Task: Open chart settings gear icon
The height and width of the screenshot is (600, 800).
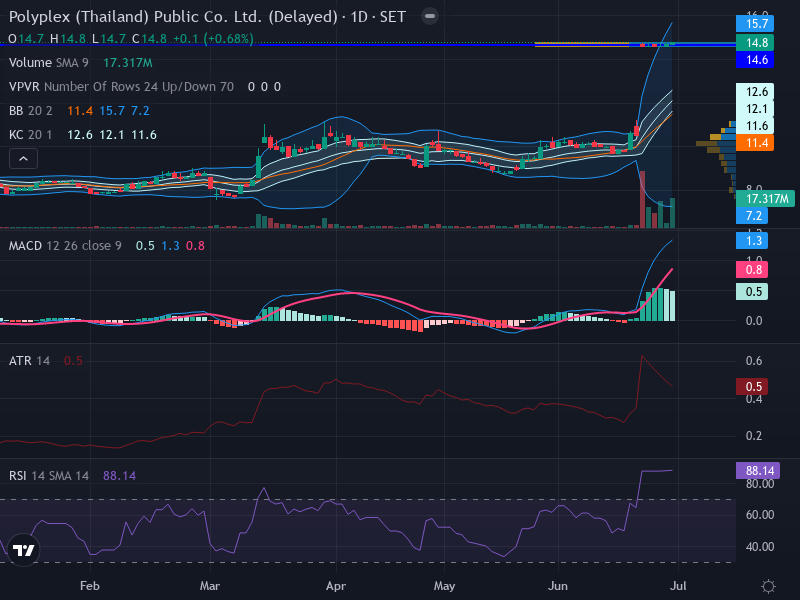Action: click(768, 586)
